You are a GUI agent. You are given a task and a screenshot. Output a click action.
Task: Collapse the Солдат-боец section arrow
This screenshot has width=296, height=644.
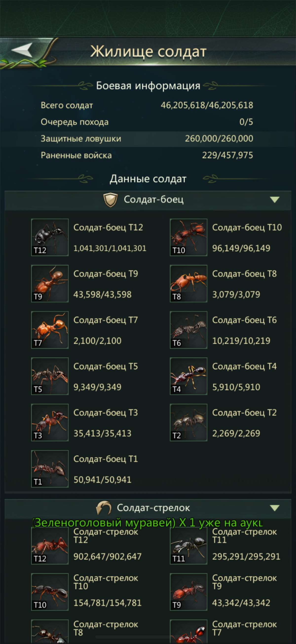(x=275, y=200)
